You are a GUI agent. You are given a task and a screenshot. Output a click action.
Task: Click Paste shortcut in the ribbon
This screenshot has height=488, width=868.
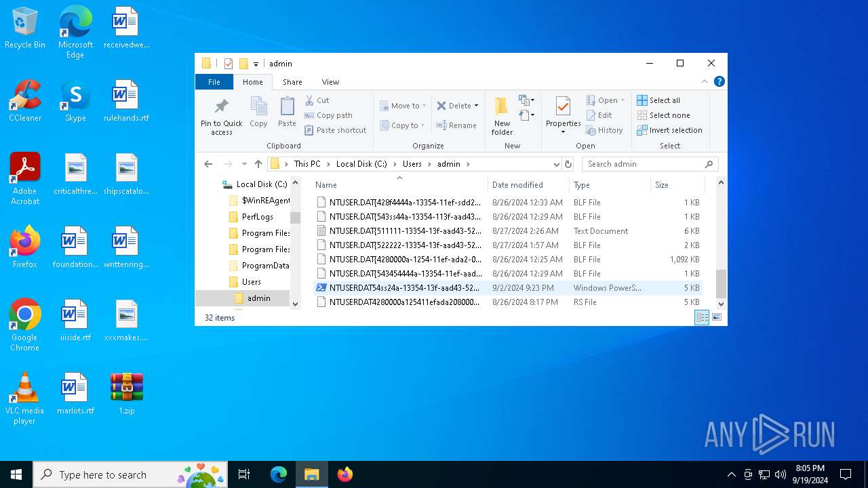(x=335, y=130)
